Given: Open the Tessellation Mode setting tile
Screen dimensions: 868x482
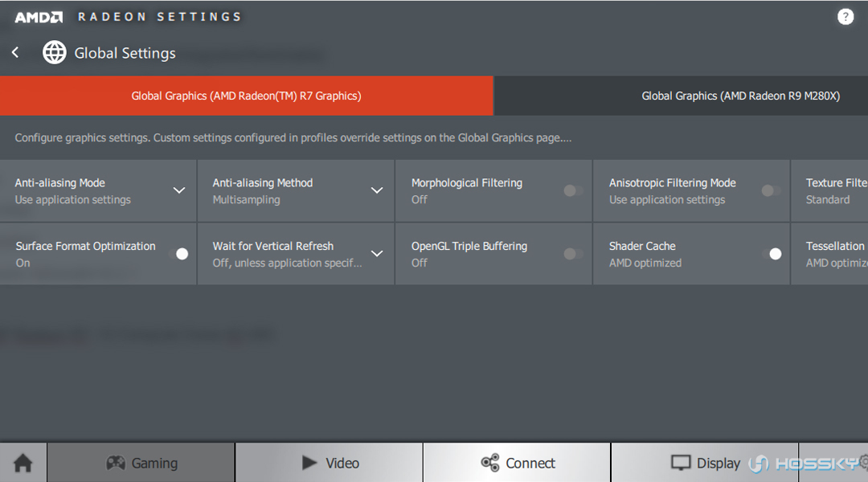Looking at the screenshot, I should point(829,254).
